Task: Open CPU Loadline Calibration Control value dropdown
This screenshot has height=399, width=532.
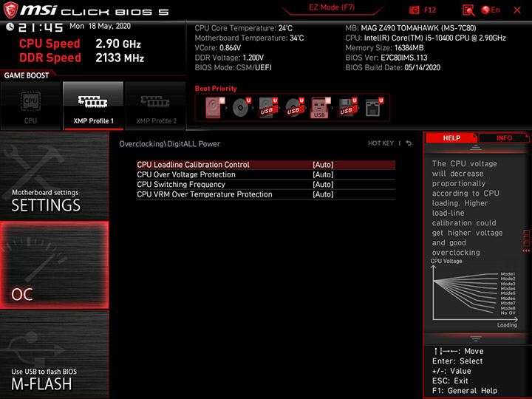Action: [x=323, y=165]
